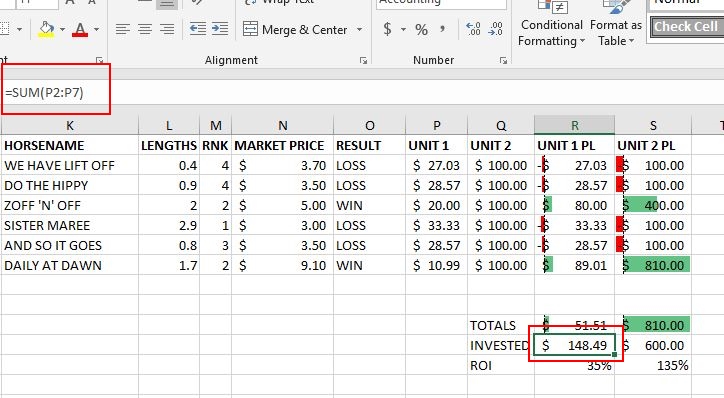Click the UNIT 1 PL header cell
Screen dimensions: 724x398
574,145
